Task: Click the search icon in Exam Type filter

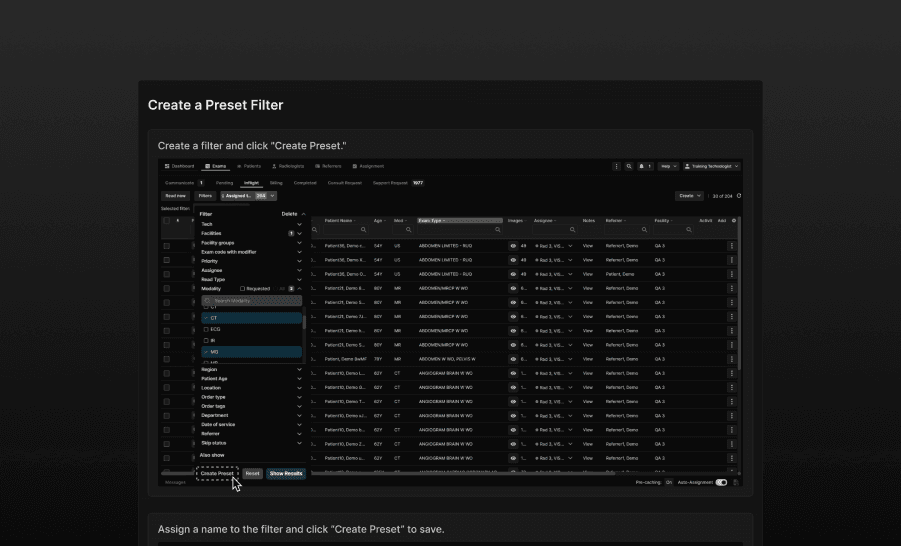Action: coord(498,230)
